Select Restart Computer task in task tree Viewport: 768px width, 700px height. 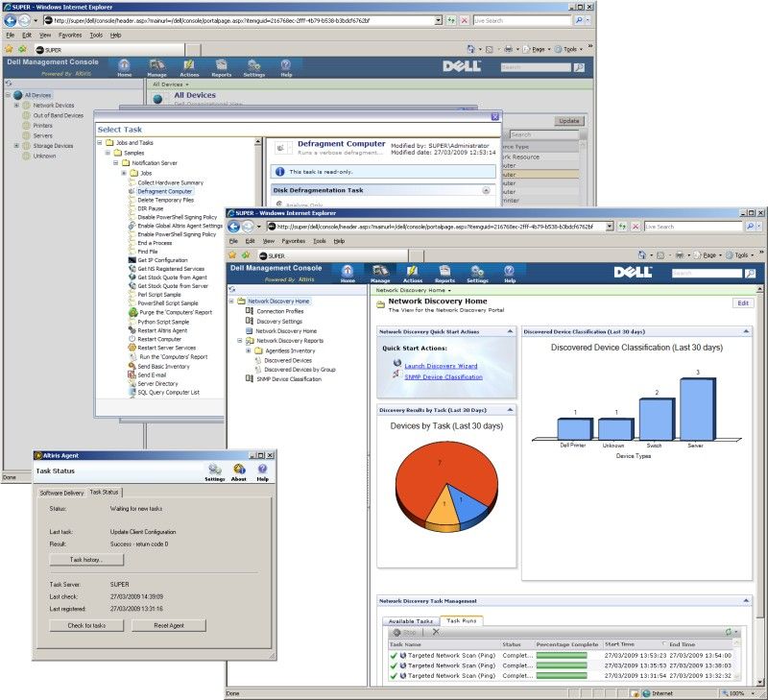pos(159,339)
